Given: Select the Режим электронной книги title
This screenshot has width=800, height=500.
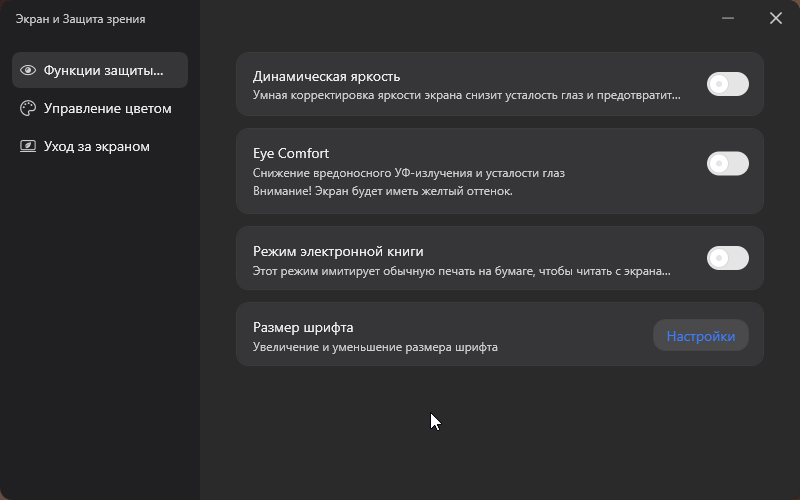Looking at the screenshot, I should point(345,251).
